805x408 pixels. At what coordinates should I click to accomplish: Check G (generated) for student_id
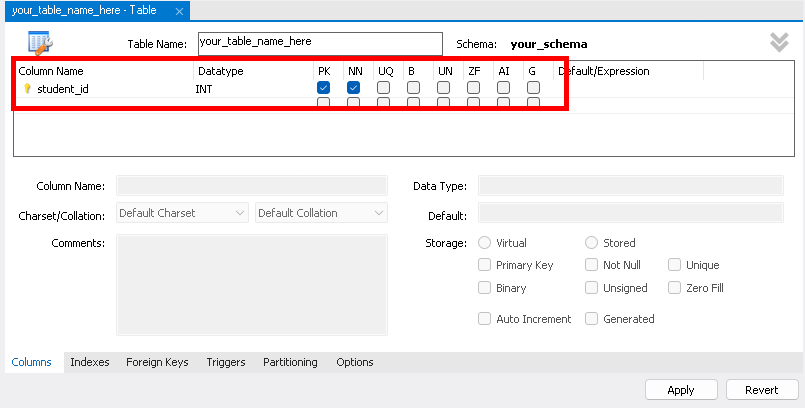(x=533, y=88)
